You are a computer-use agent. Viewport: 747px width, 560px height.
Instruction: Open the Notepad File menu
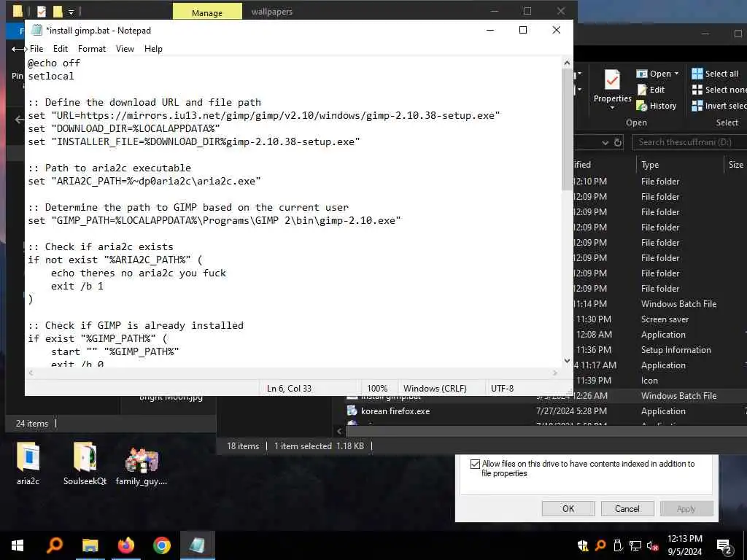pyautogui.click(x=36, y=49)
